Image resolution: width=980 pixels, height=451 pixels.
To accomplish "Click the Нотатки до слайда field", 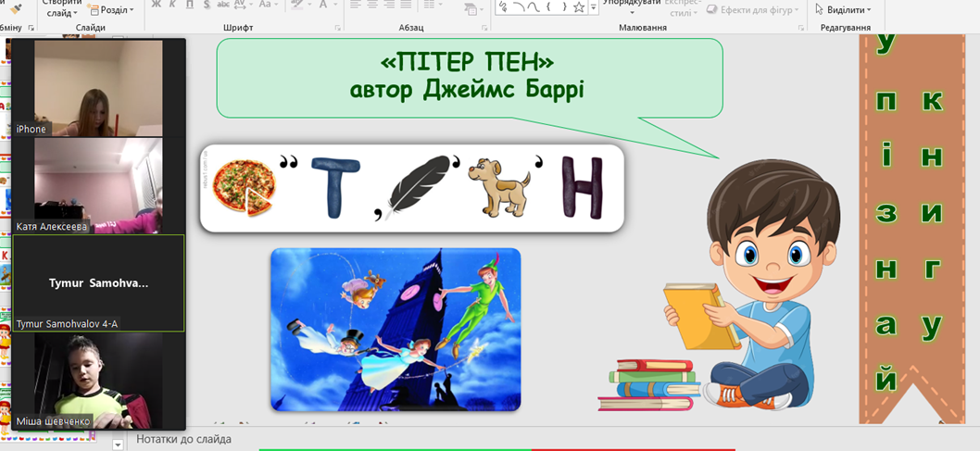I will click(183, 439).
